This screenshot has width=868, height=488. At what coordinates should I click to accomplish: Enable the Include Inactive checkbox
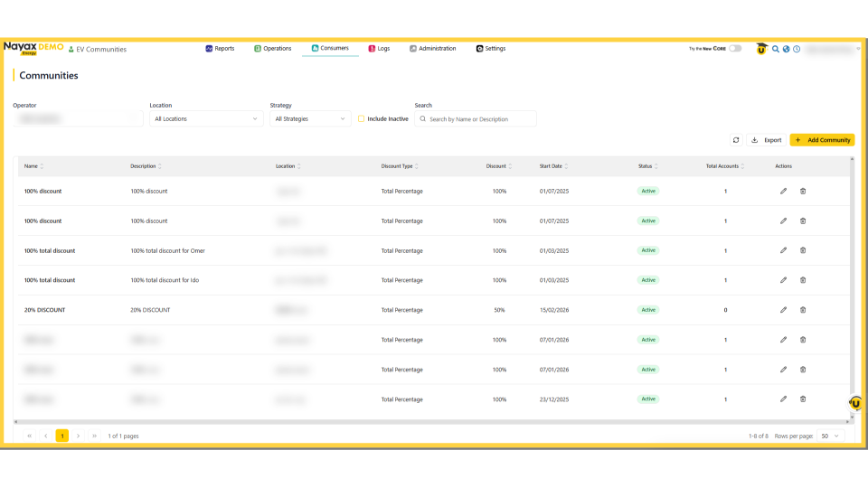(362, 118)
